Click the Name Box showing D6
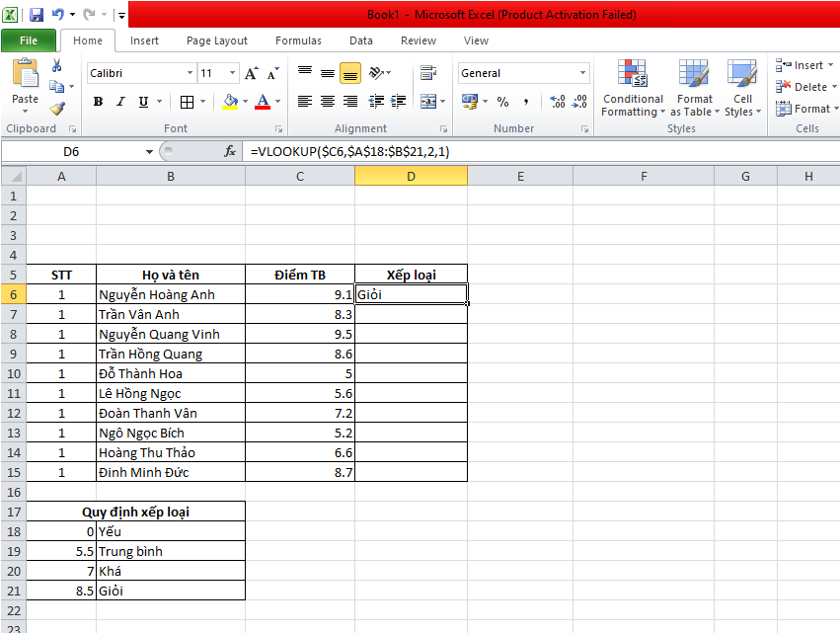This screenshot has width=840, height=633. pyautogui.click(x=72, y=152)
